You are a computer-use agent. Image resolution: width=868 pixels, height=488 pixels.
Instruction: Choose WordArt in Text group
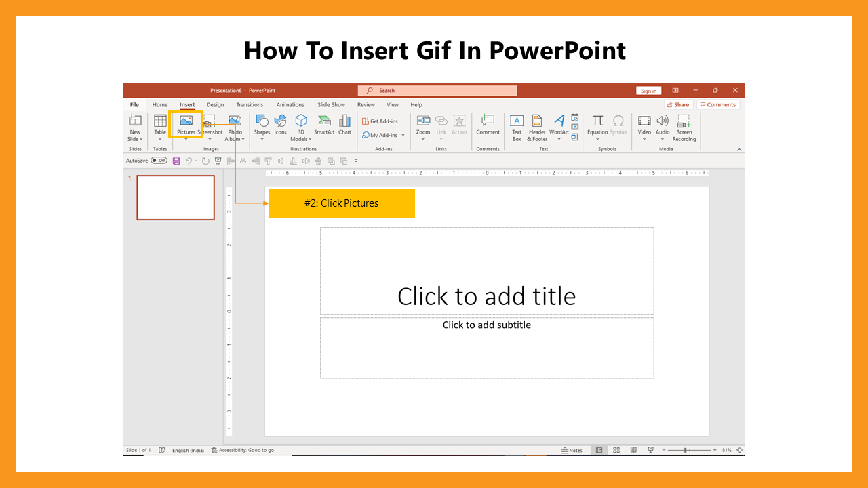coord(559,127)
